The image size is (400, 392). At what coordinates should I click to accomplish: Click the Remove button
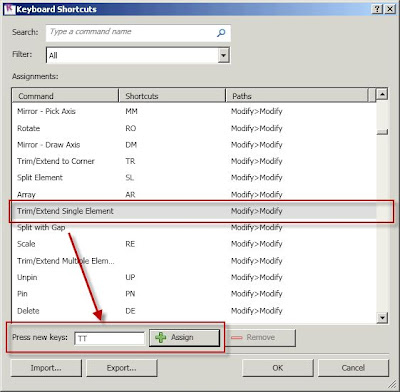261,338
